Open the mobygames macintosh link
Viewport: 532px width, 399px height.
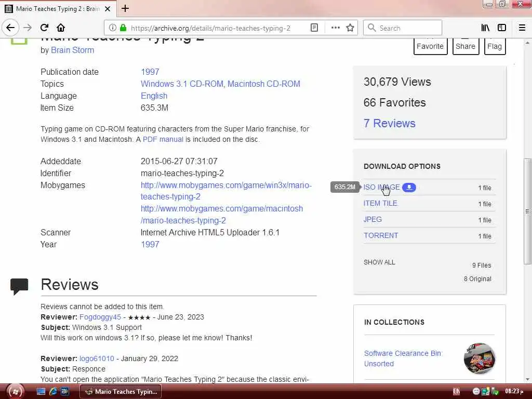[222, 215]
